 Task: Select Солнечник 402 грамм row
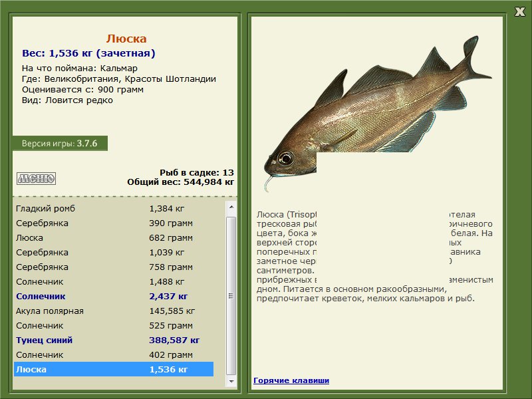click(x=114, y=354)
